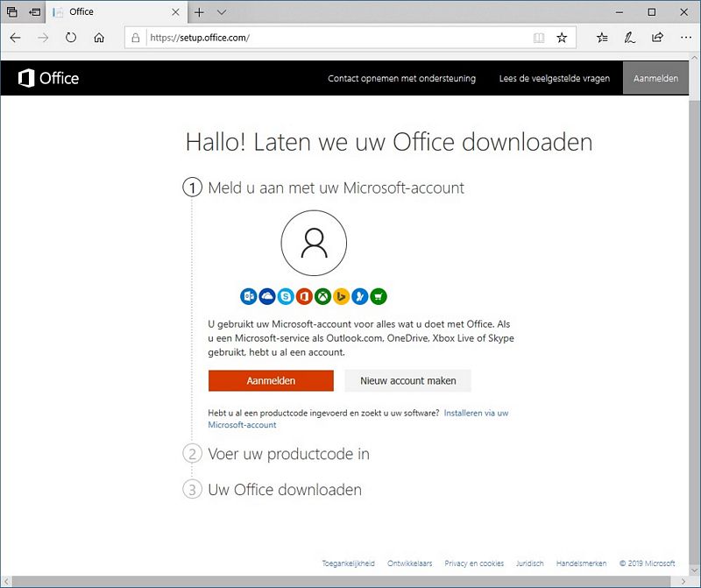Viewport: 701px width, 588px height.
Task: Open Privacy en cookies footer link
Action: 474,563
